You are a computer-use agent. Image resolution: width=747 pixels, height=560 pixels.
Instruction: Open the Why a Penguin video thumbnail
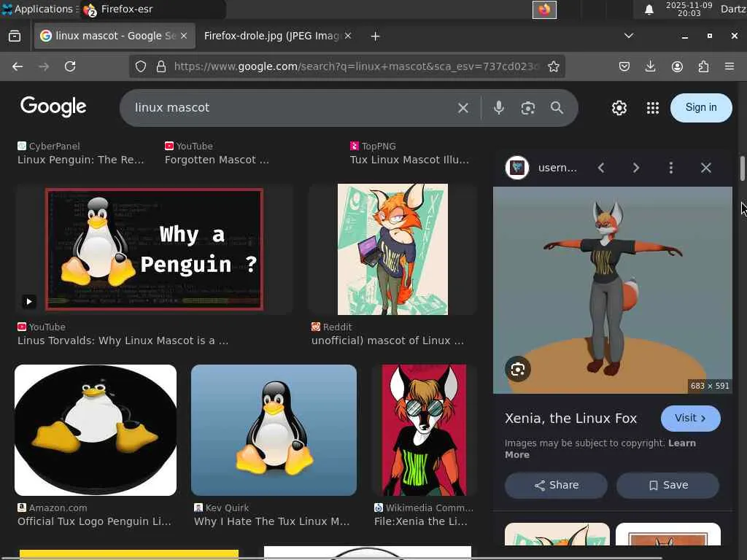tap(154, 249)
